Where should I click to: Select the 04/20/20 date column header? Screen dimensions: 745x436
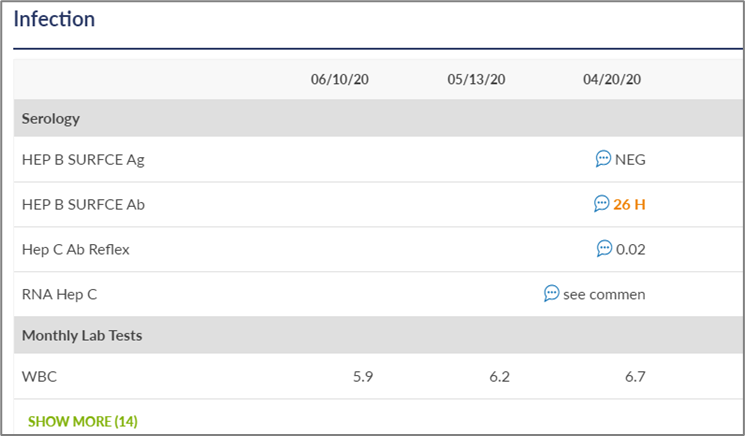pos(612,79)
